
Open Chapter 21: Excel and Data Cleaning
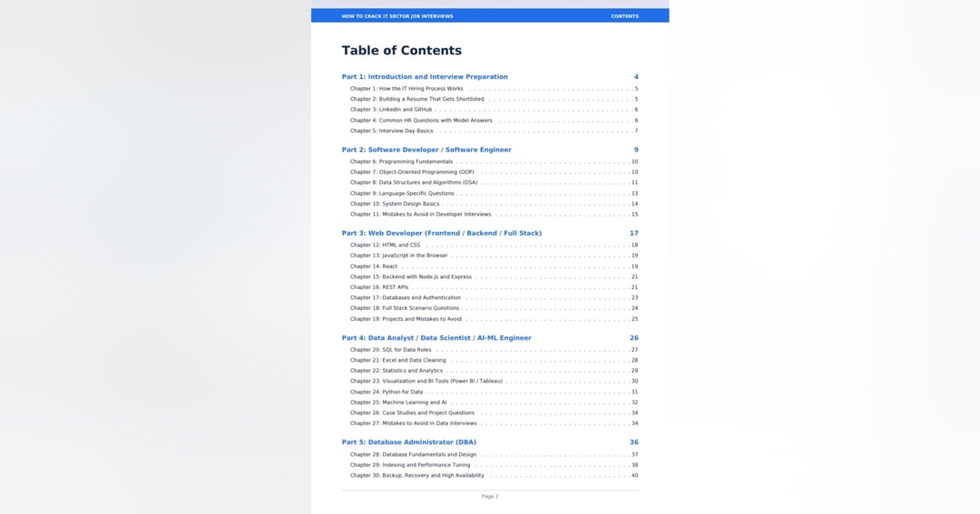click(x=398, y=361)
